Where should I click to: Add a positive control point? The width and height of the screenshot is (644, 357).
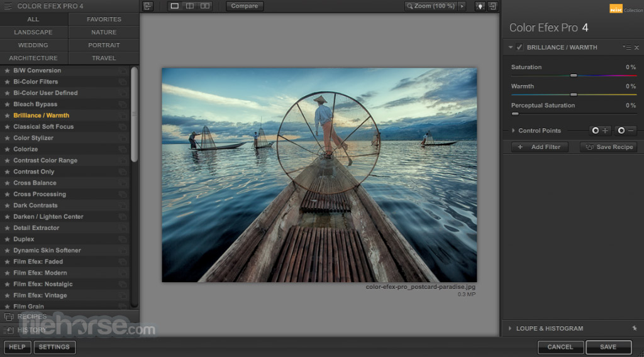[x=600, y=131]
